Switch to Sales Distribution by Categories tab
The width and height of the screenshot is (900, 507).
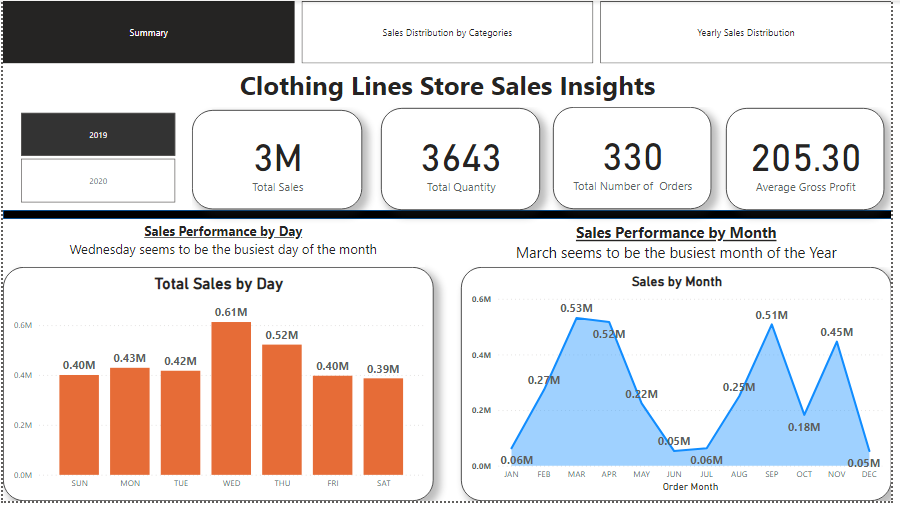coord(447,33)
